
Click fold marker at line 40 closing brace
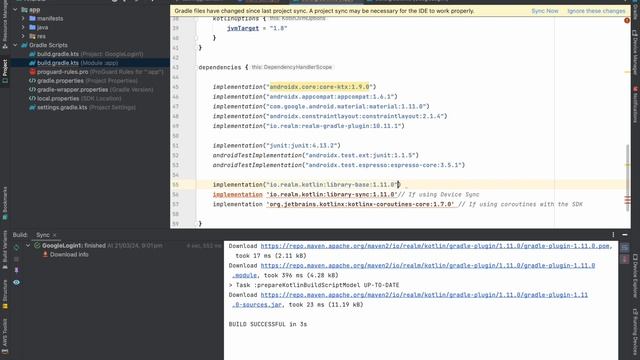point(196,38)
